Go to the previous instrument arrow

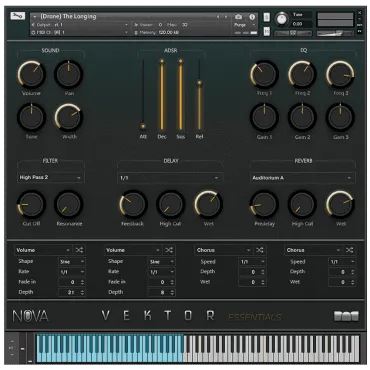218,17
